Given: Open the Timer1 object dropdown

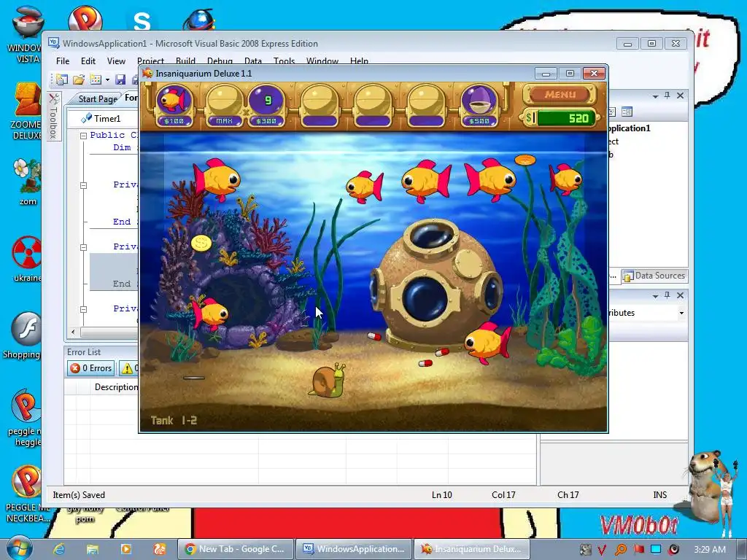Looking at the screenshot, I should pyautogui.click(x=102, y=118).
